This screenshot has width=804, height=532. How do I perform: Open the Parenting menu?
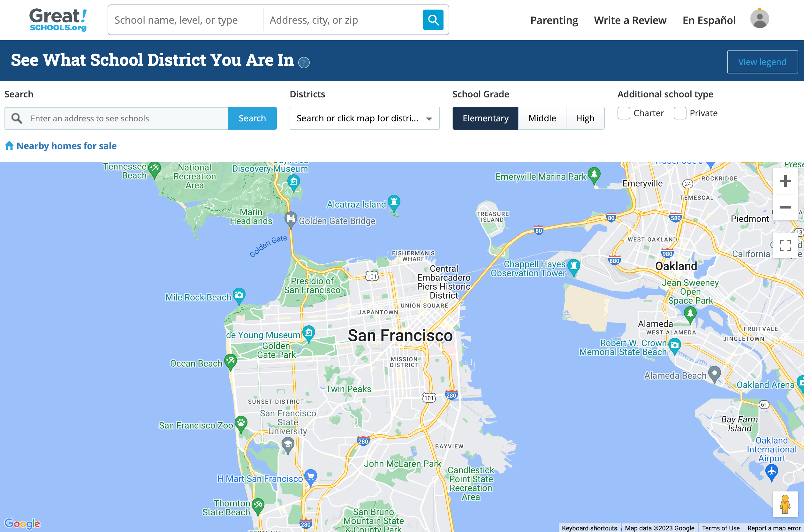click(x=554, y=20)
